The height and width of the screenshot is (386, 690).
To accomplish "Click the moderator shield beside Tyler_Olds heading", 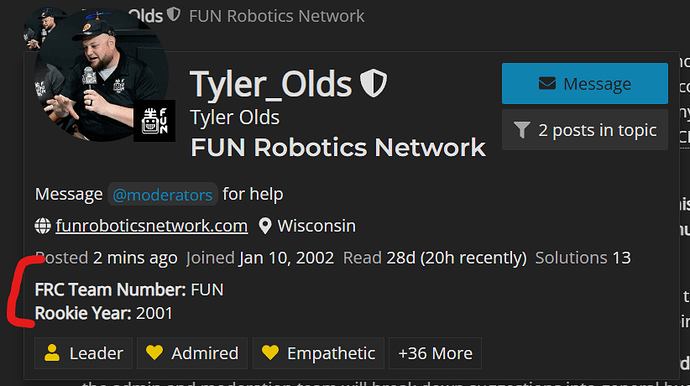I will pos(373,83).
